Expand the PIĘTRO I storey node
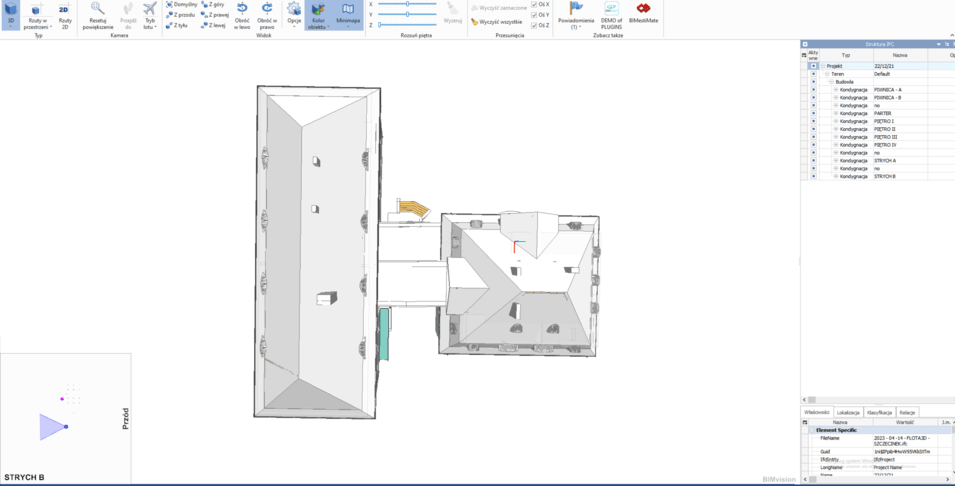 click(836, 122)
